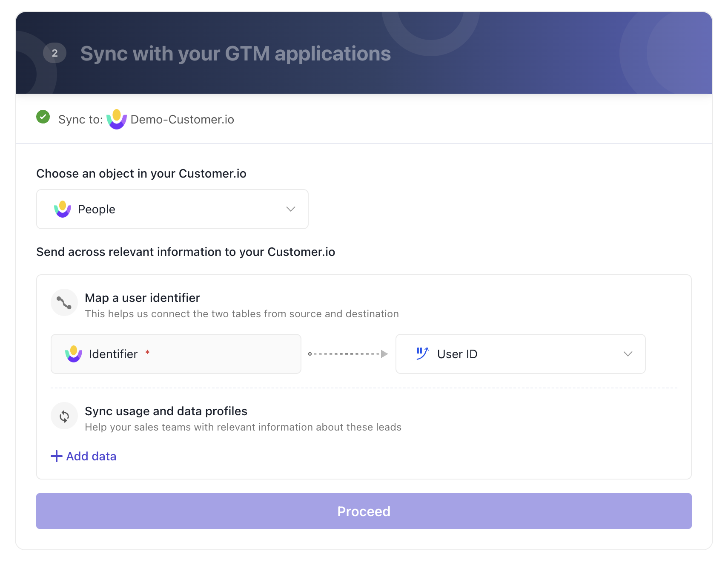Open the People object dropdown

pyautogui.click(x=172, y=209)
